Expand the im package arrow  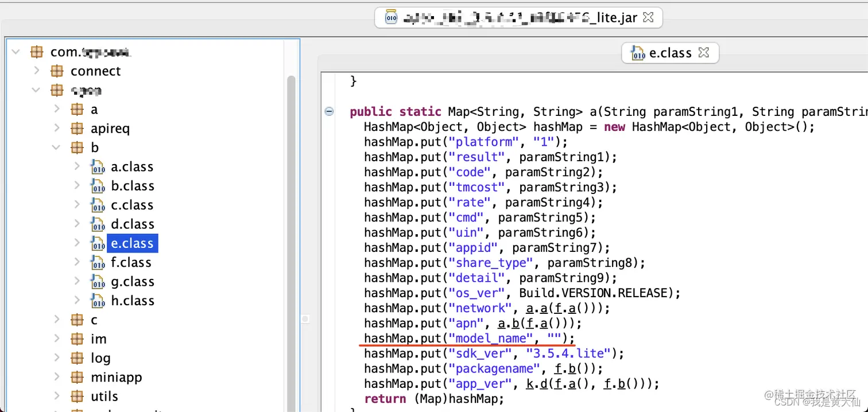pos(57,339)
